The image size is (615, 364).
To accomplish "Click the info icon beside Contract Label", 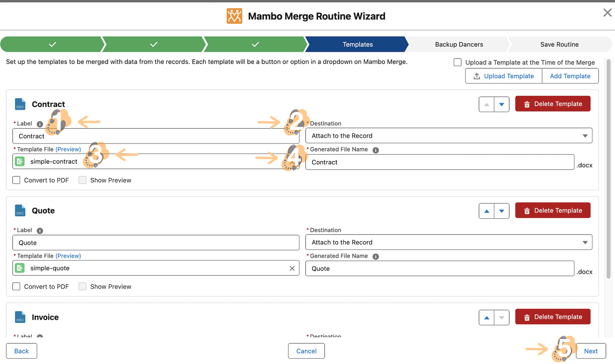I will click(40, 124).
